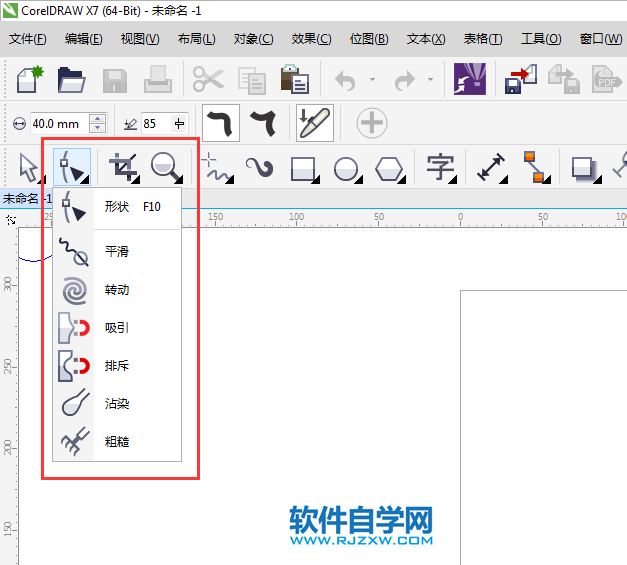
Task: Click the Paste clipboard icon
Action: pos(295,79)
